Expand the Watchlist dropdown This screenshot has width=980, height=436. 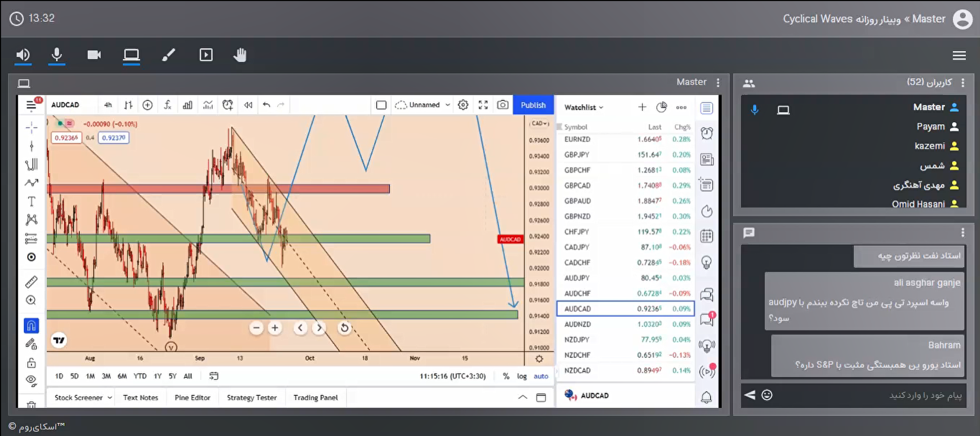click(584, 107)
